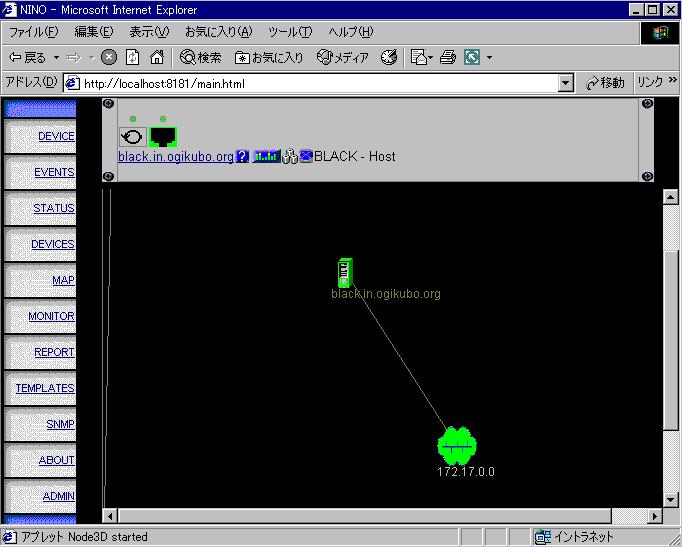Click the green-bordered network port icon
This screenshot has width=682, height=547.
click(x=162, y=137)
